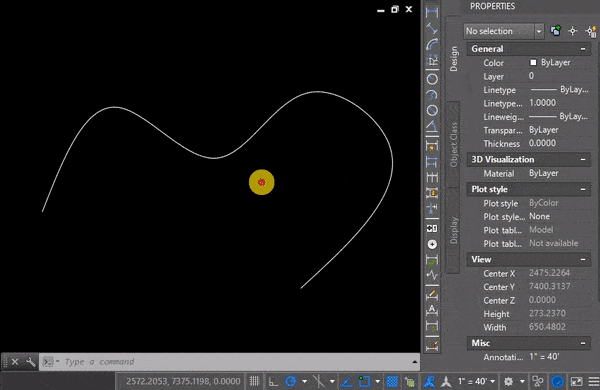The image size is (600, 390).
Task: Toggle Ortho mode in status bar
Action: click(x=273, y=381)
